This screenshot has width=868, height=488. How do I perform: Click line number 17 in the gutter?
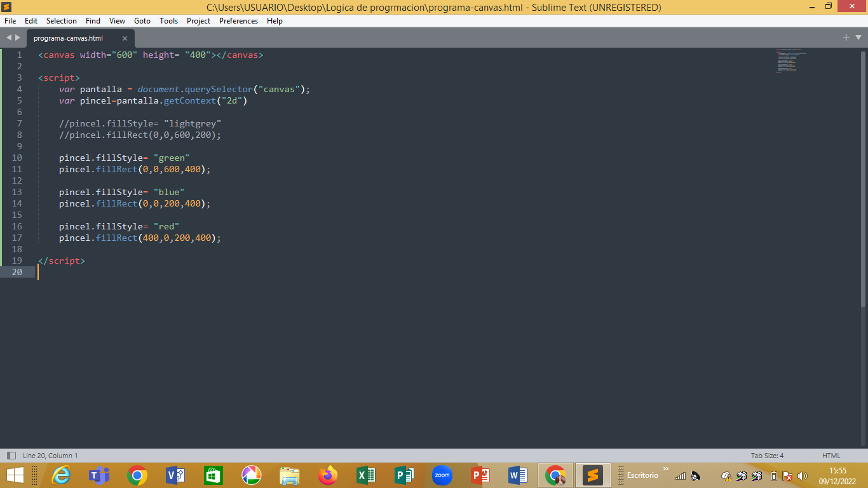(17, 238)
